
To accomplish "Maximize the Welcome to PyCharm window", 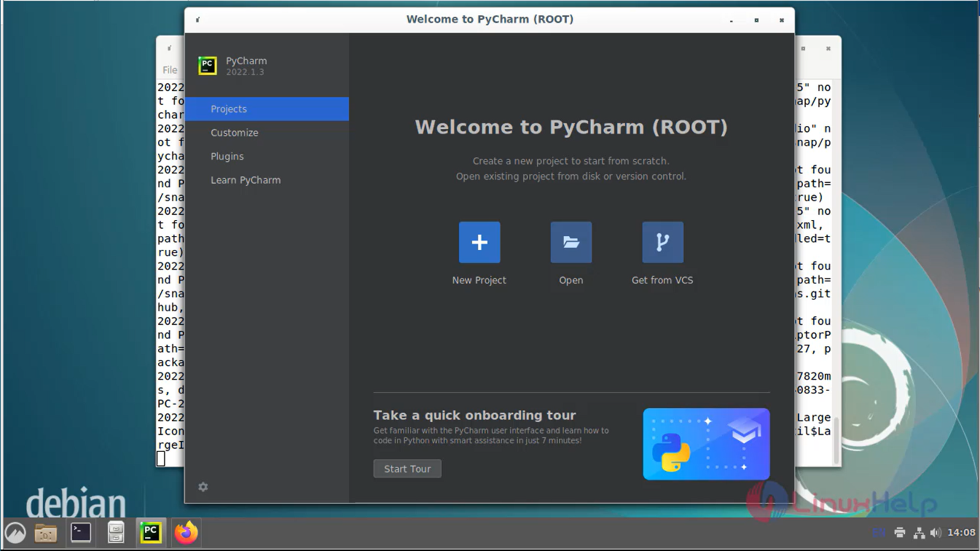I will click(756, 20).
